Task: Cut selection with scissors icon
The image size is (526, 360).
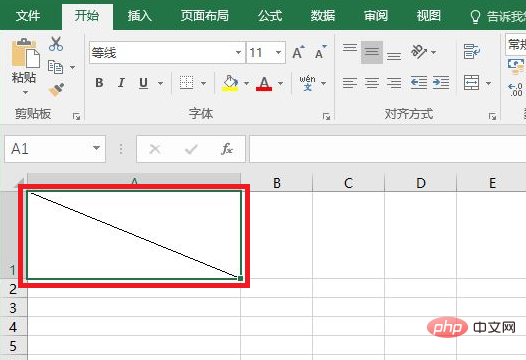Action: point(56,44)
